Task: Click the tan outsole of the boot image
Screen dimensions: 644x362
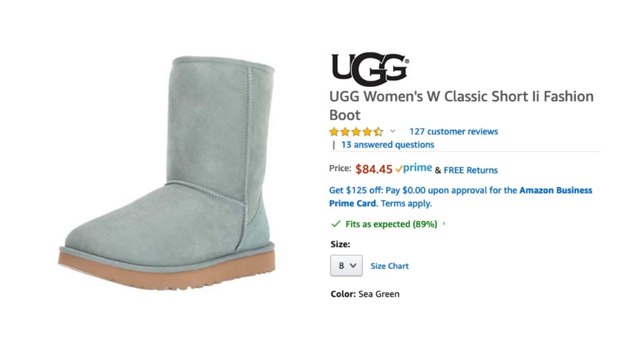Action: click(166, 269)
